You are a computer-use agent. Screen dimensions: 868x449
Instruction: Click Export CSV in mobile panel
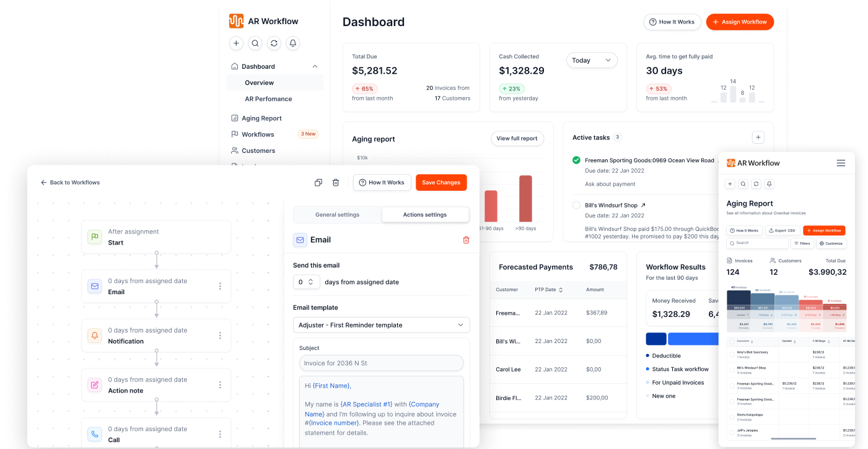[783, 230]
